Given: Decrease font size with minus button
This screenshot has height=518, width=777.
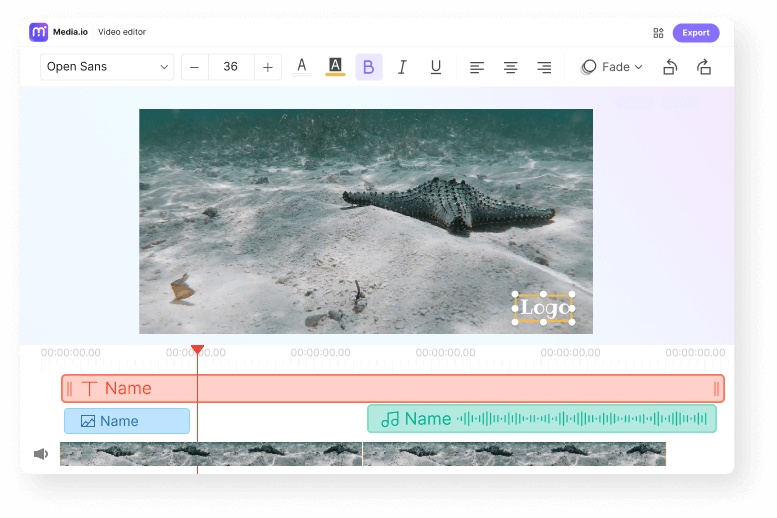Looking at the screenshot, I should tap(194, 67).
